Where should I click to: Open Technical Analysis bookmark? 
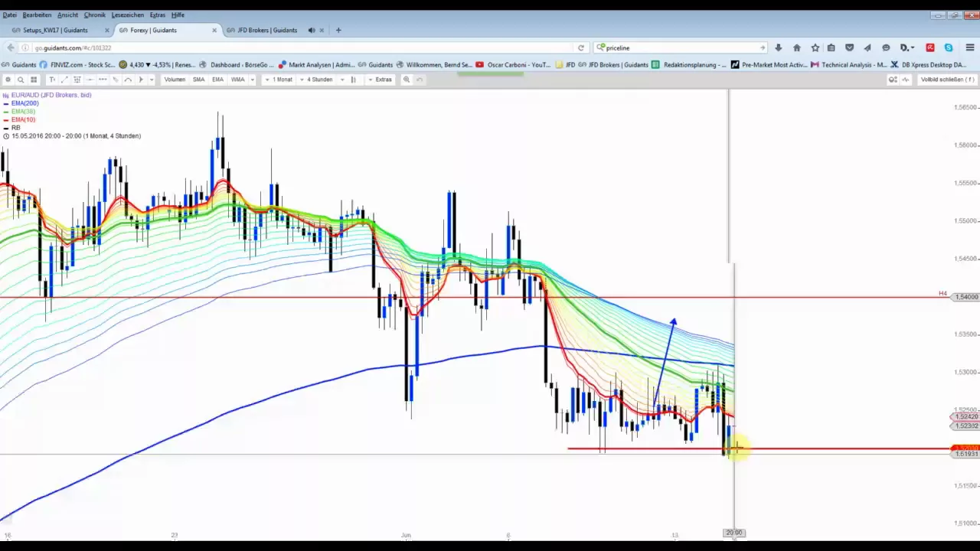[x=849, y=64]
